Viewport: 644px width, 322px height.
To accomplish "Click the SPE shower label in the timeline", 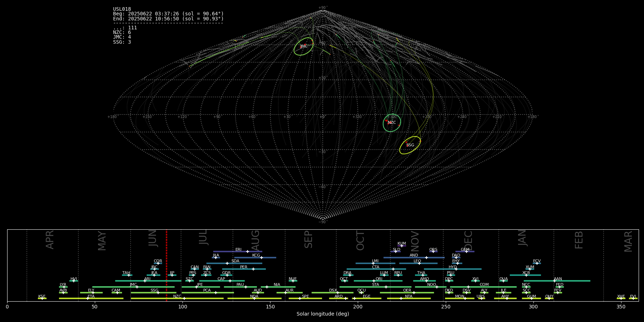I will (x=305, y=297).
